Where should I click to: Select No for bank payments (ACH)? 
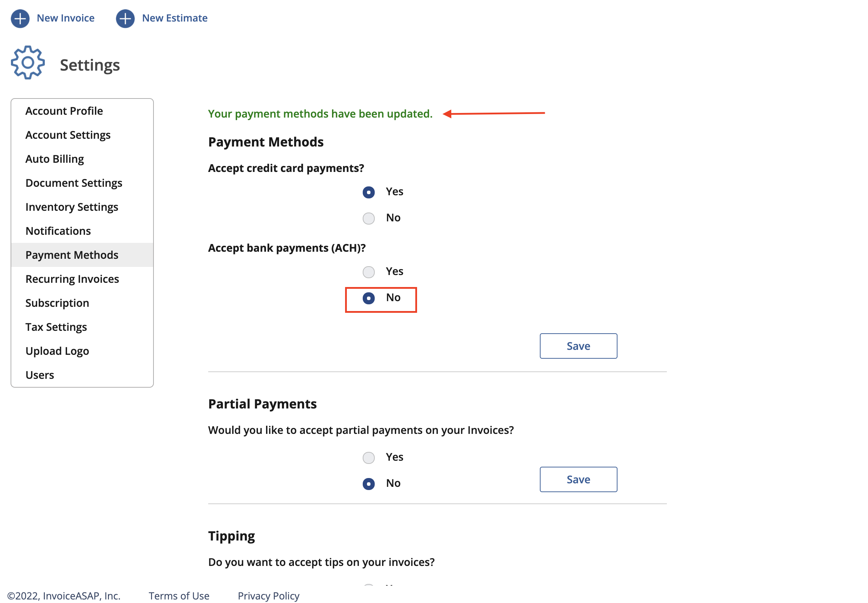pyautogui.click(x=368, y=298)
